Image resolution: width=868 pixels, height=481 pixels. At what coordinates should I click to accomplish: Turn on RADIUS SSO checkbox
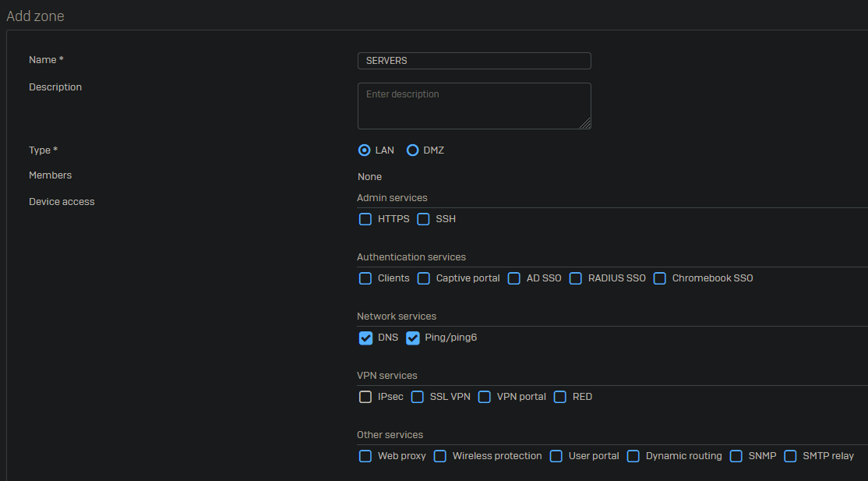coord(576,278)
